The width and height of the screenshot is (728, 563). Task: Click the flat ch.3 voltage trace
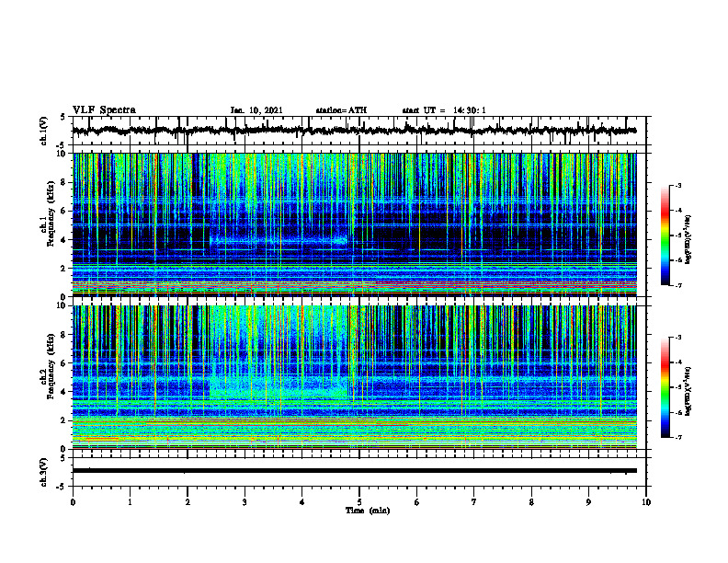coord(354,471)
